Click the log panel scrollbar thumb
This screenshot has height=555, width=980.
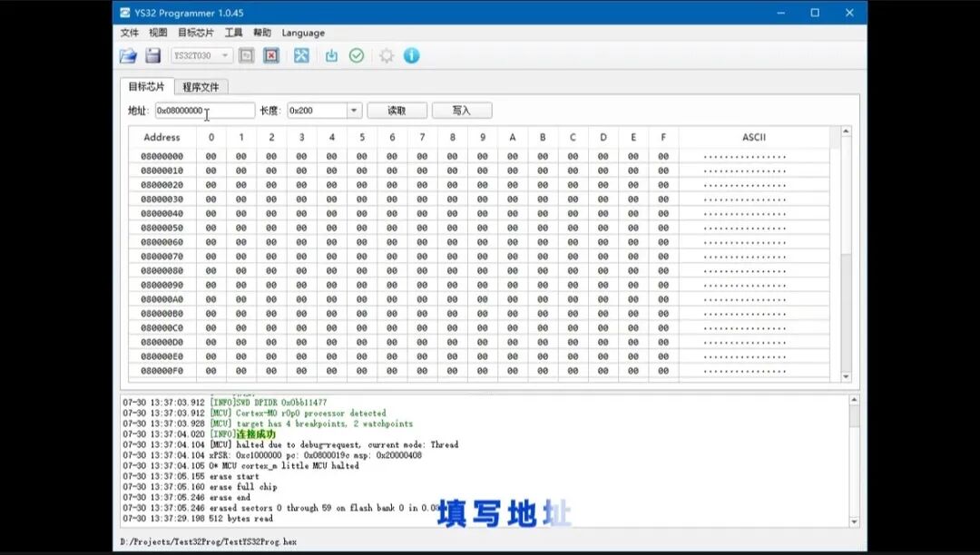point(855,416)
